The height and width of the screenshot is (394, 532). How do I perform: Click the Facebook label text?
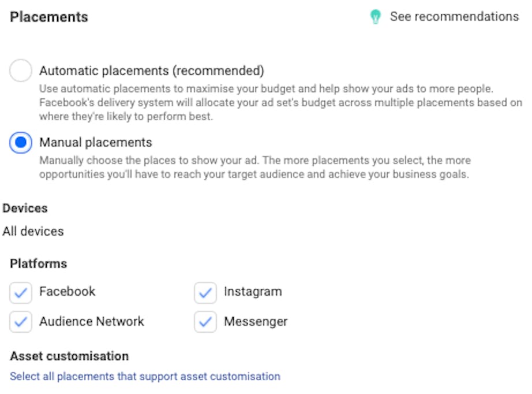[67, 291]
